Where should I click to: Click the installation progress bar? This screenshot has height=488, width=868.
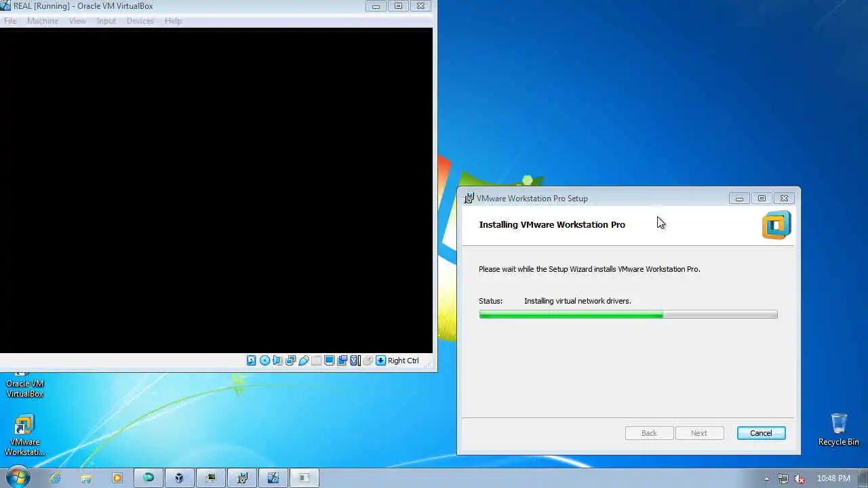tap(628, 314)
